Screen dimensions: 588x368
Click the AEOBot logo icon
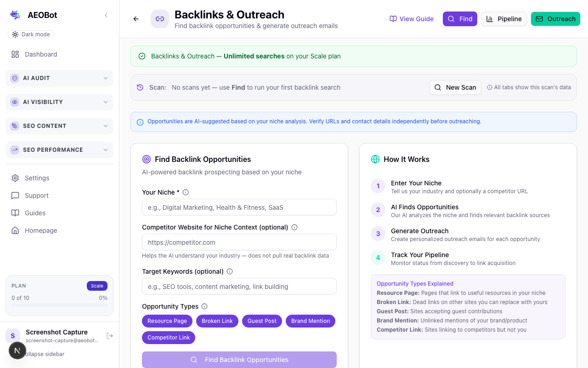click(x=15, y=15)
